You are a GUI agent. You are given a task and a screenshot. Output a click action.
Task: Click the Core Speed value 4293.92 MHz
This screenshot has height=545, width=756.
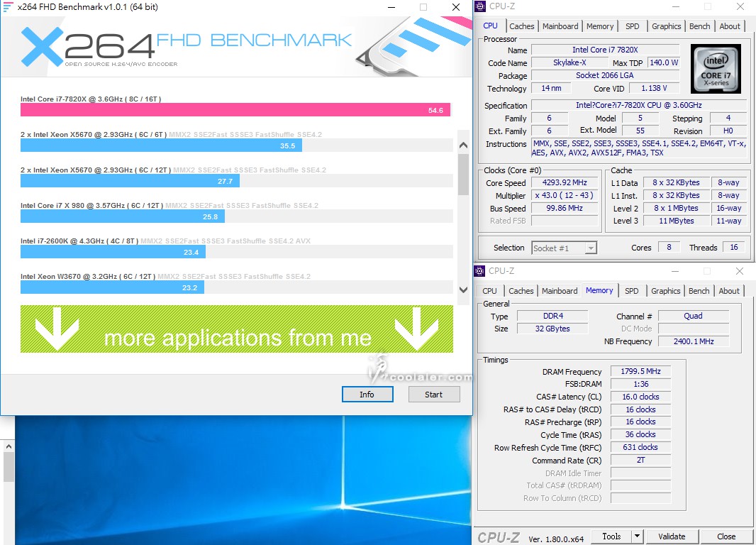(x=565, y=183)
